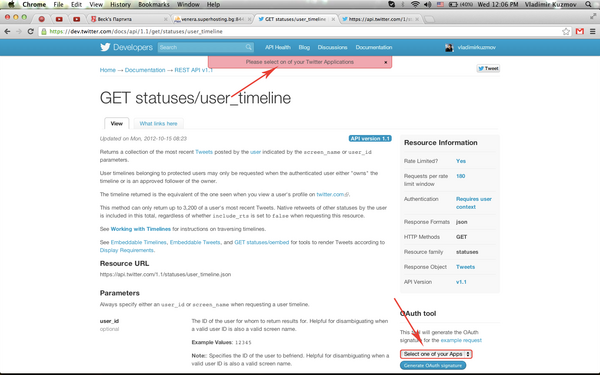Click the API version 1.1 badge
Viewport: 600px width, 375px height.
pos(370,139)
